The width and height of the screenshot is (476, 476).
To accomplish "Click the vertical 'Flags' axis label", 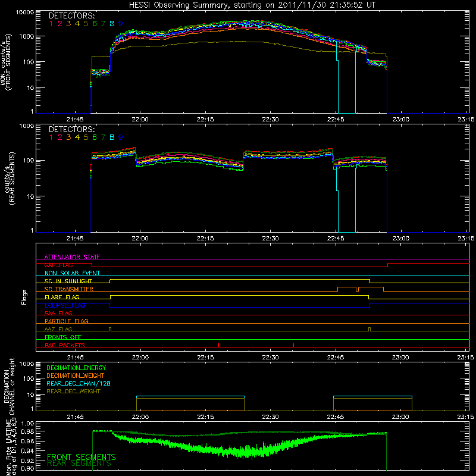I will pyautogui.click(x=24, y=297).
